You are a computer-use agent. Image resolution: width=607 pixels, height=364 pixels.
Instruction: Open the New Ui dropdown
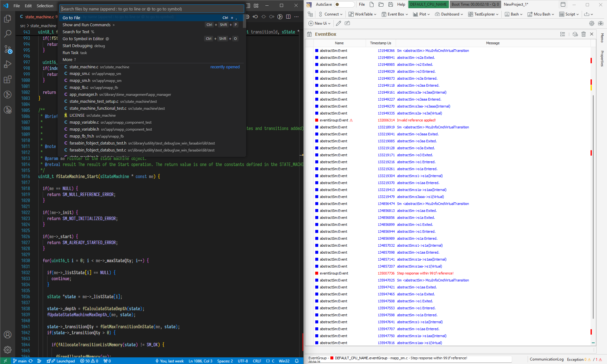tap(319, 23)
